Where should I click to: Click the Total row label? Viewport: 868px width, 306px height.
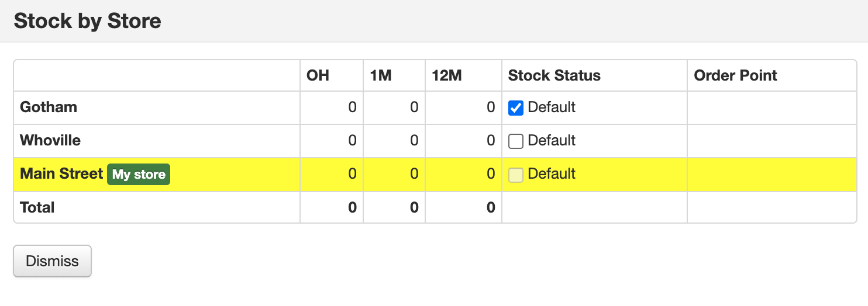point(37,207)
